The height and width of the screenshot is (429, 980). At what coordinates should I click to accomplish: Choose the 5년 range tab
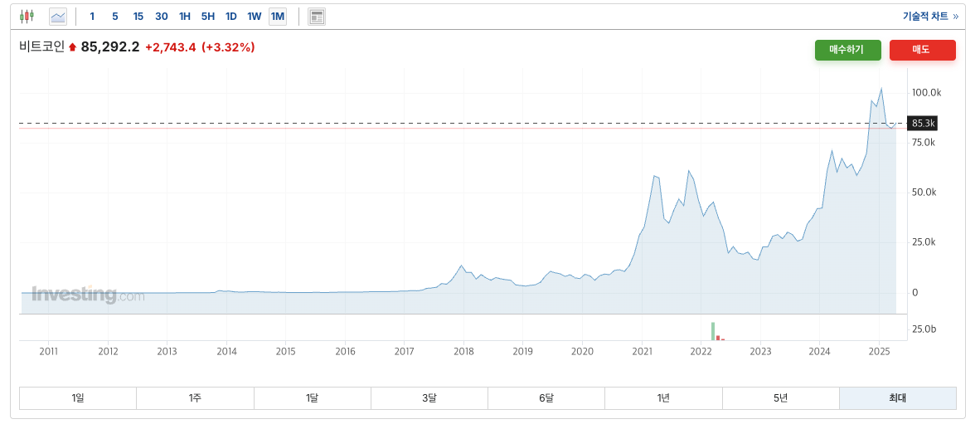pyautogui.click(x=781, y=397)
